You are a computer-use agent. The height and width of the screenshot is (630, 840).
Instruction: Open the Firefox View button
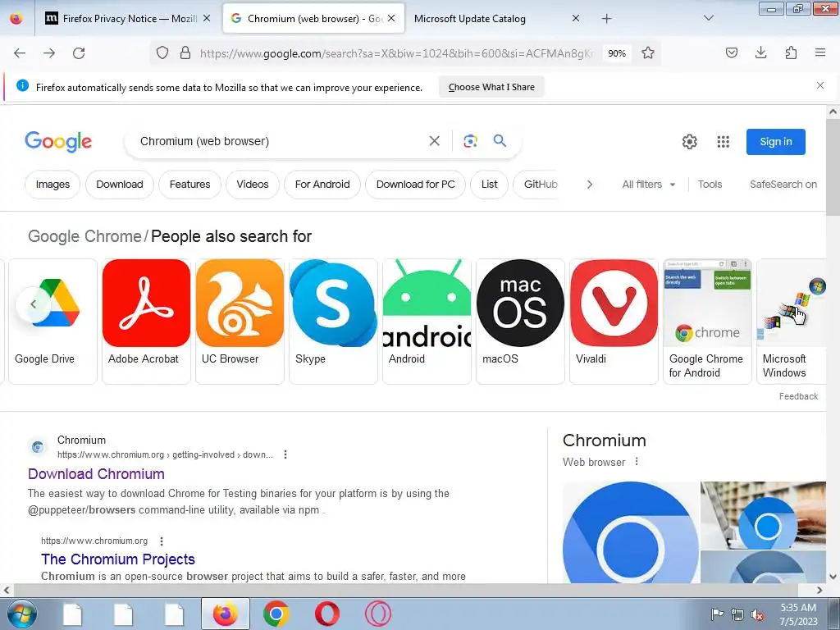pyautogui.click(x=16, y=18)
